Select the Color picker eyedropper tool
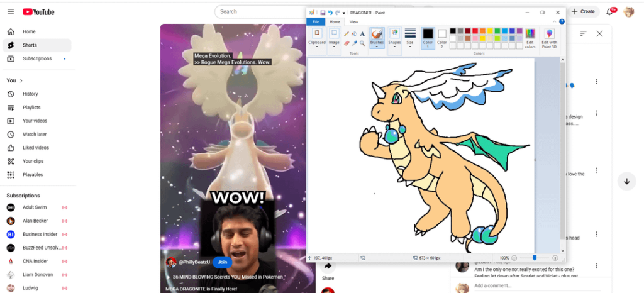 point(354,43)
